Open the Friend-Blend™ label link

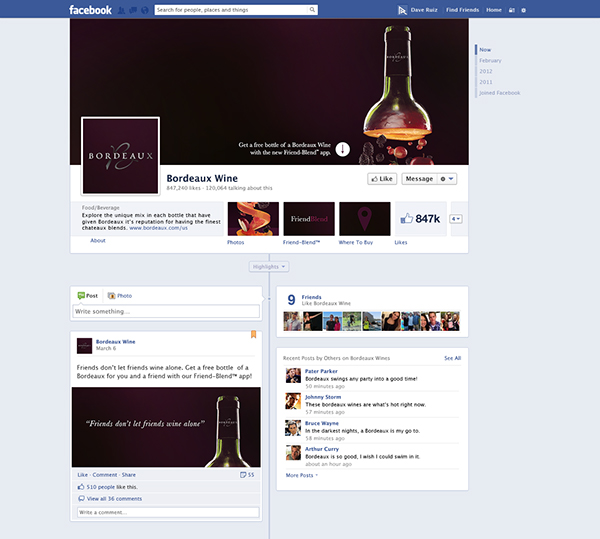pyautogui.click(x=301, y=242)
